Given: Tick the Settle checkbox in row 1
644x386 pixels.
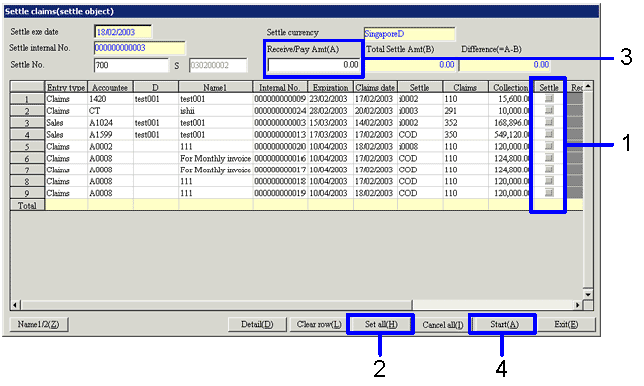Looking at the screenshot, I should click(x=549, y=99).
